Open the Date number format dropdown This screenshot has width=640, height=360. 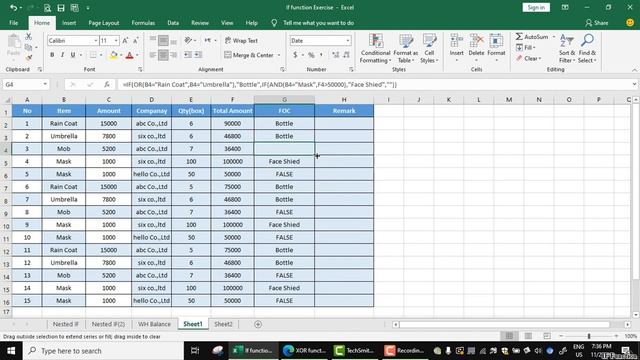(348, 40)
